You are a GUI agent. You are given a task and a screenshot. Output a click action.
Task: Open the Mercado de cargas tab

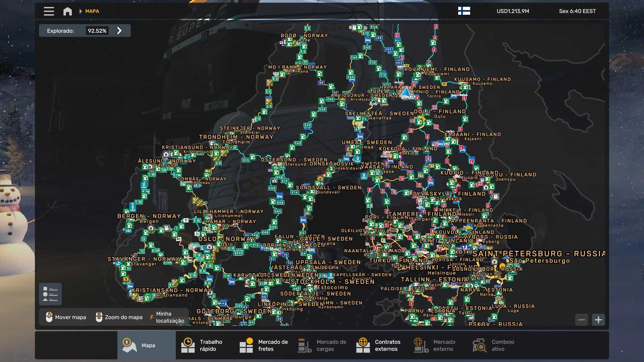coord(322,345)
